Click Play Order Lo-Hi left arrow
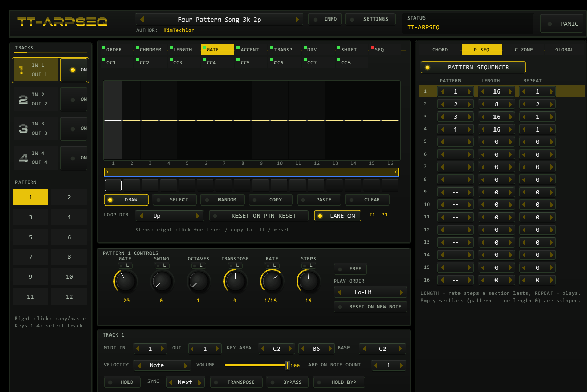 (x=340, y=292)
